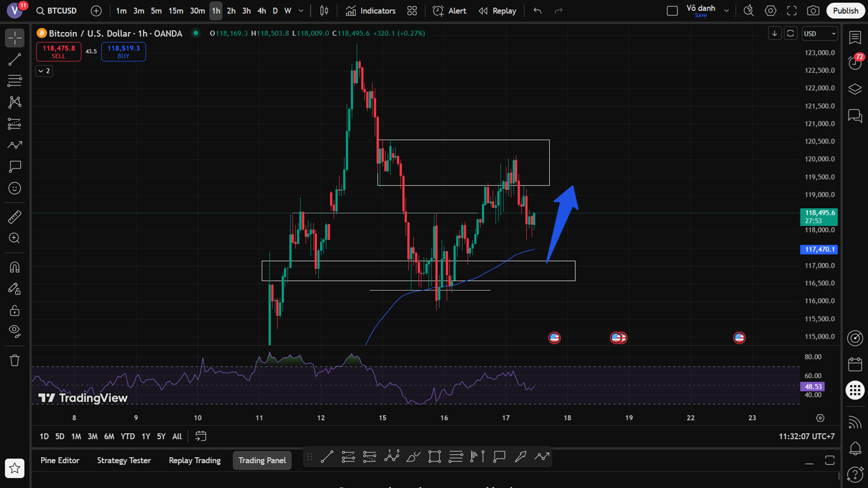Set date range to YTD
This screenshot has height=488, width=868.
tap(128, 436)
